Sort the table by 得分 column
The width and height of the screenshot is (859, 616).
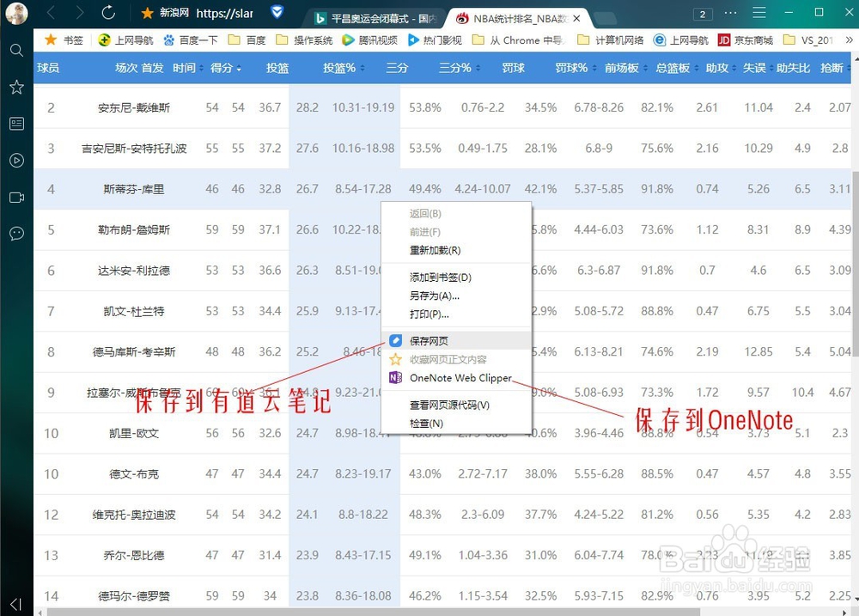[x=226, y=68]
